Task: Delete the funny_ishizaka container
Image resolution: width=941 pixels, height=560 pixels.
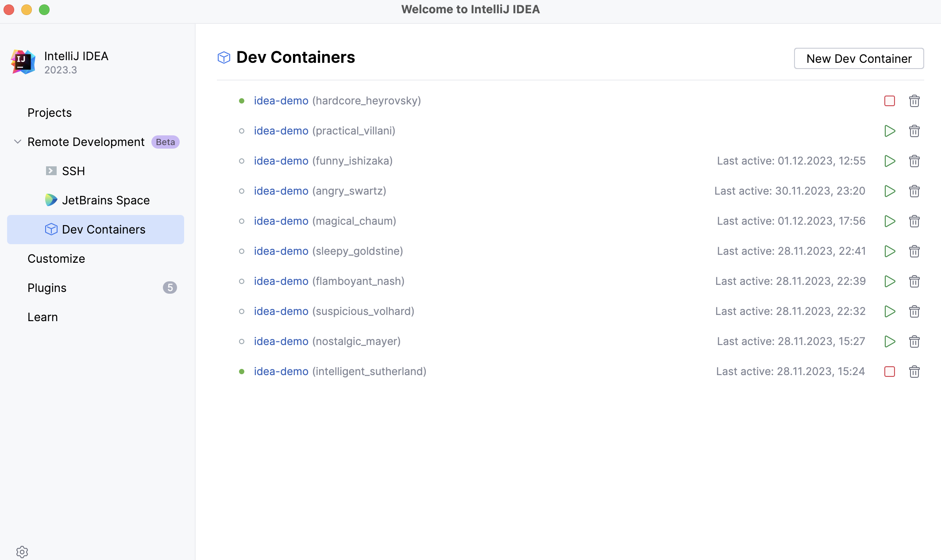Action: tap(914, 161)
